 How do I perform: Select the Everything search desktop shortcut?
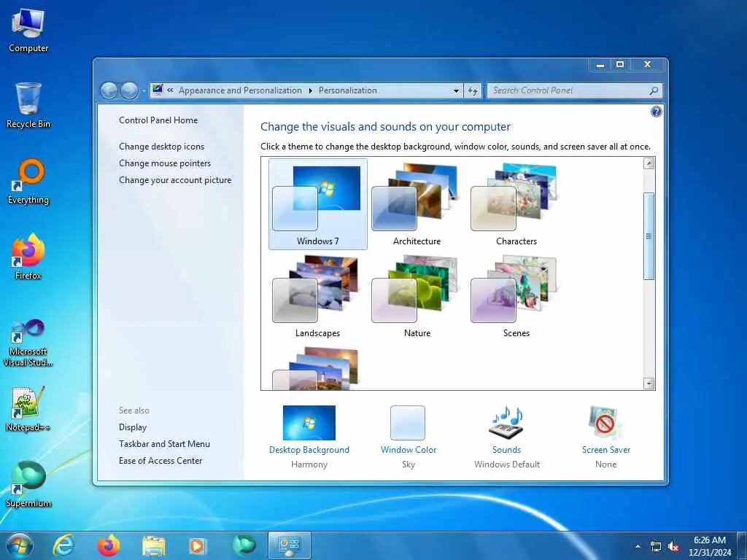click(28, 182)
